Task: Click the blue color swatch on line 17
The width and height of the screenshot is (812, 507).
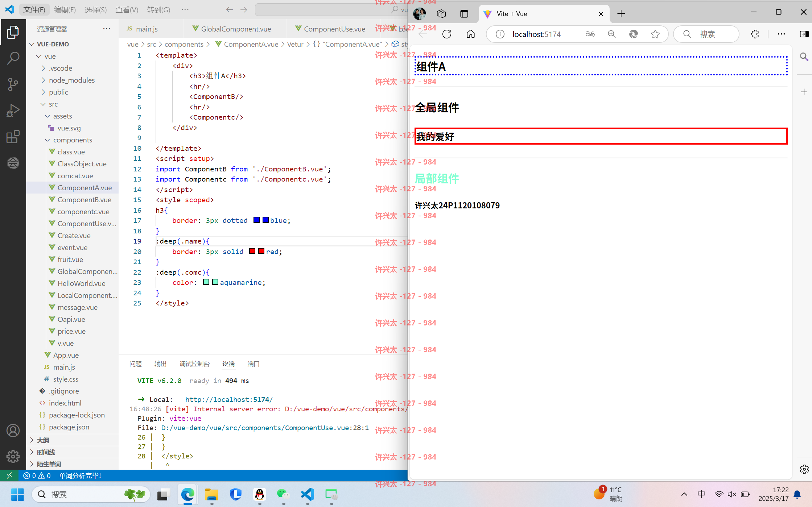Action: click(x=257, y=220)
